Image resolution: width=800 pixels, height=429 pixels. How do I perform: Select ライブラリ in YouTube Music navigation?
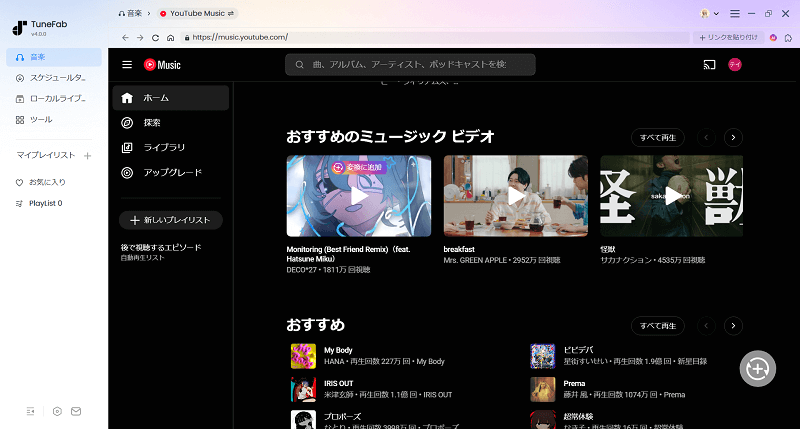(x=171, y=147)
